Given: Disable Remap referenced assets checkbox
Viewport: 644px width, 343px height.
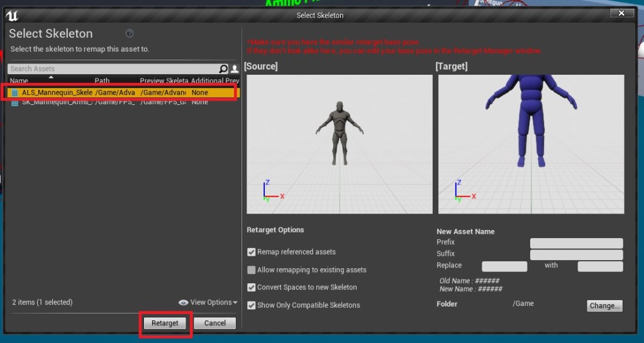Looking at the screenshot, I should tap(252, 252).
